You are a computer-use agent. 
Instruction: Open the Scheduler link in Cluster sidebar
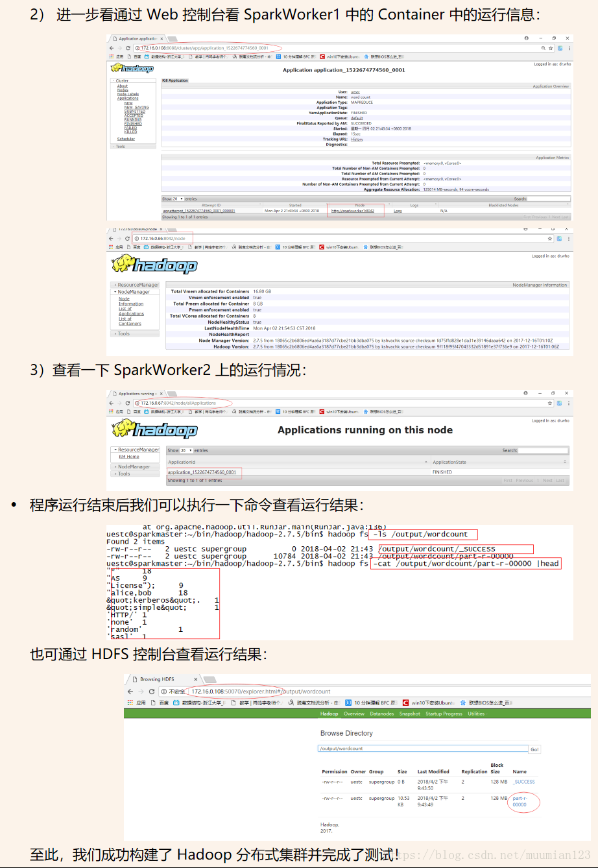[x=126, y=139]
